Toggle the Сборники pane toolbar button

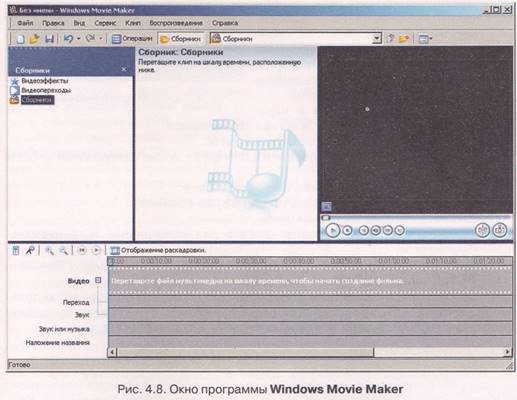click(x=180, y=39)
